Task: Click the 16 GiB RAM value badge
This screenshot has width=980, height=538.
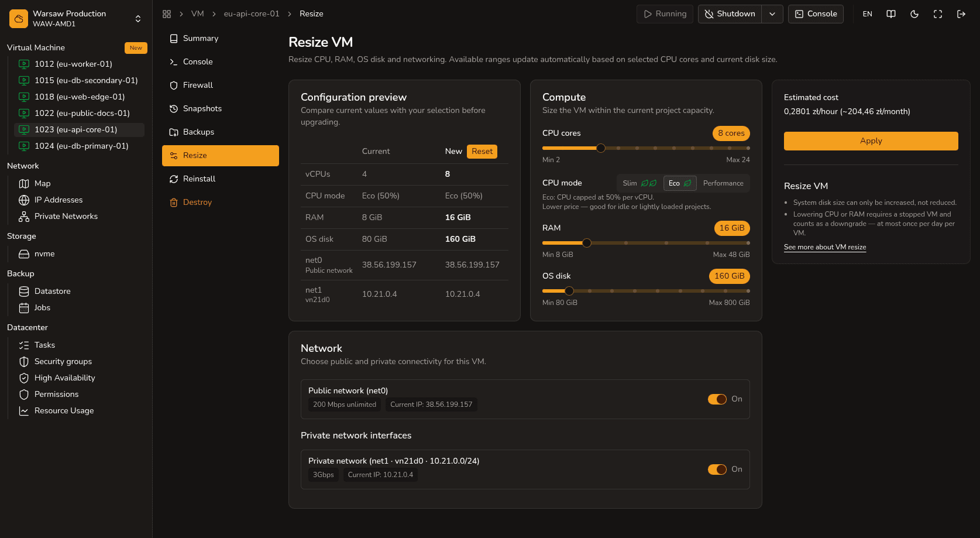Action: (x=732, y=228)
